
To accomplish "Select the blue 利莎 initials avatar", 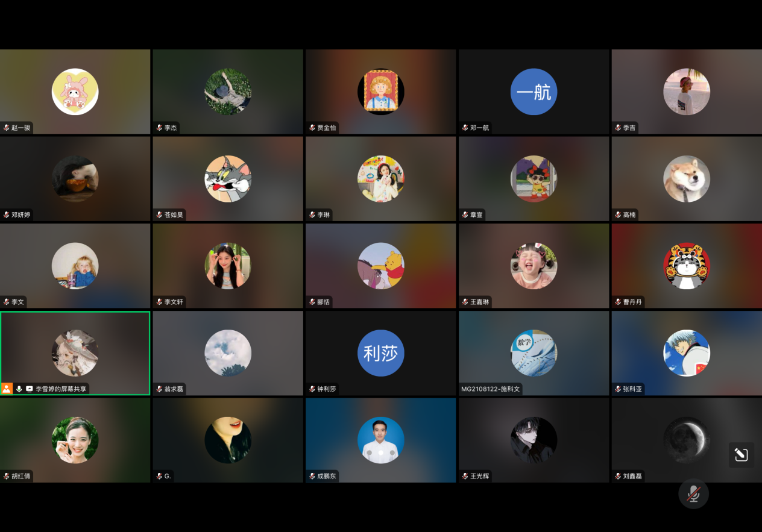I will click(x=380, y=353).
